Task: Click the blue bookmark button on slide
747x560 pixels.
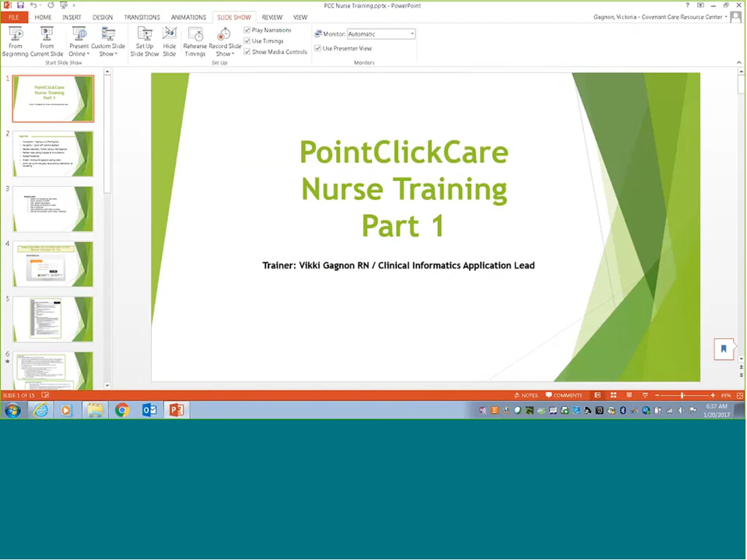Action: tap(724, 349)
